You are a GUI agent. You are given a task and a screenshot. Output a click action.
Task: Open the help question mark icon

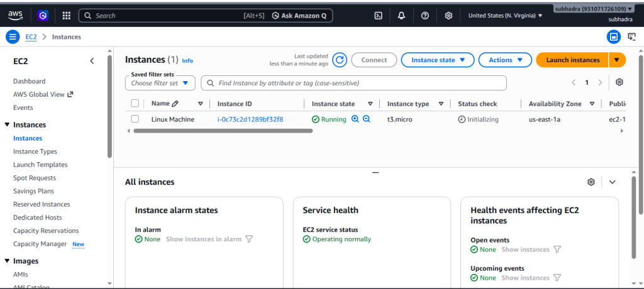pyautogui.click(x=425, y=16)
